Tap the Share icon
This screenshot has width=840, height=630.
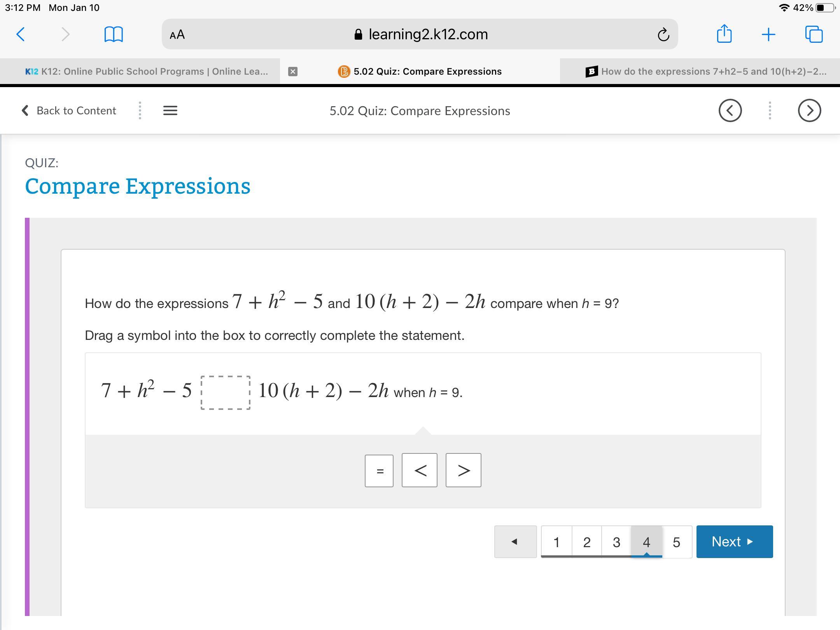724,34
